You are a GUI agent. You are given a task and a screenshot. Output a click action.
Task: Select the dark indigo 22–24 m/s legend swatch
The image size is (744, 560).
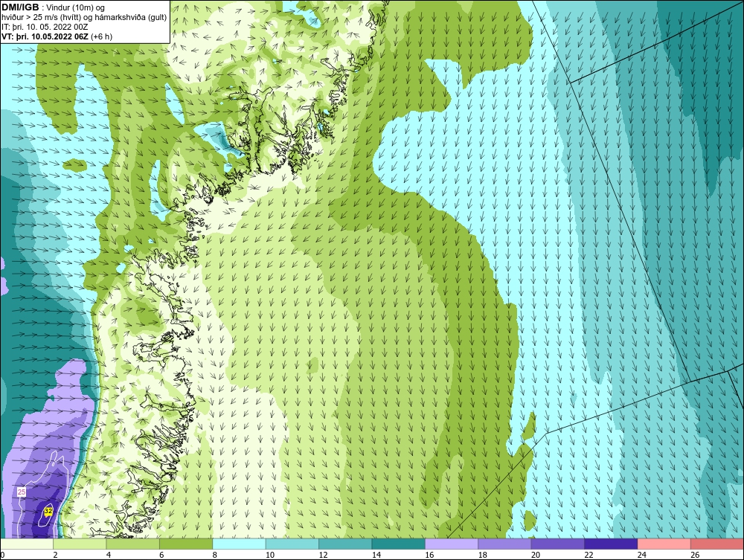(611, 544)
